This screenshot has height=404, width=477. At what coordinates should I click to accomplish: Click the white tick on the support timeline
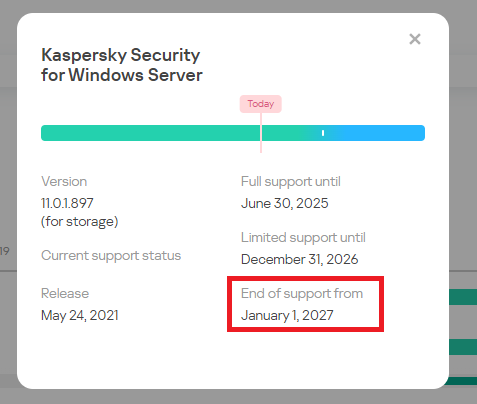(323, 133)
